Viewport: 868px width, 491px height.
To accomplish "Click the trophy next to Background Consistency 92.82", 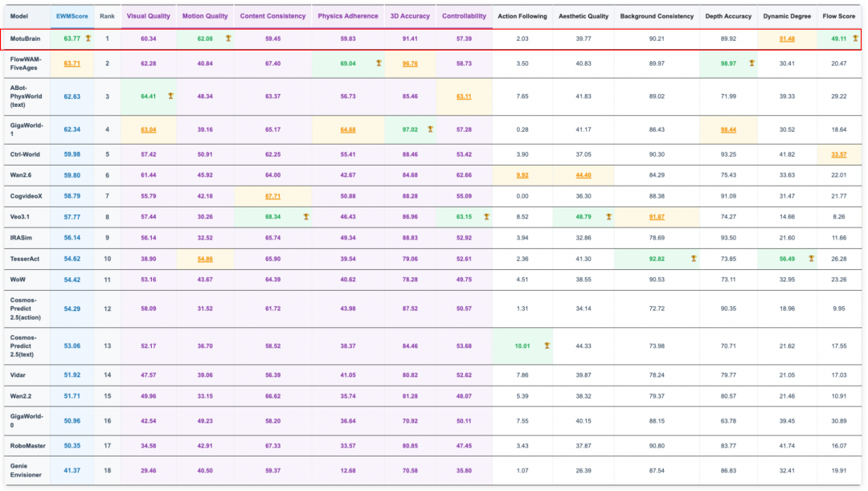I will [693, 259].
